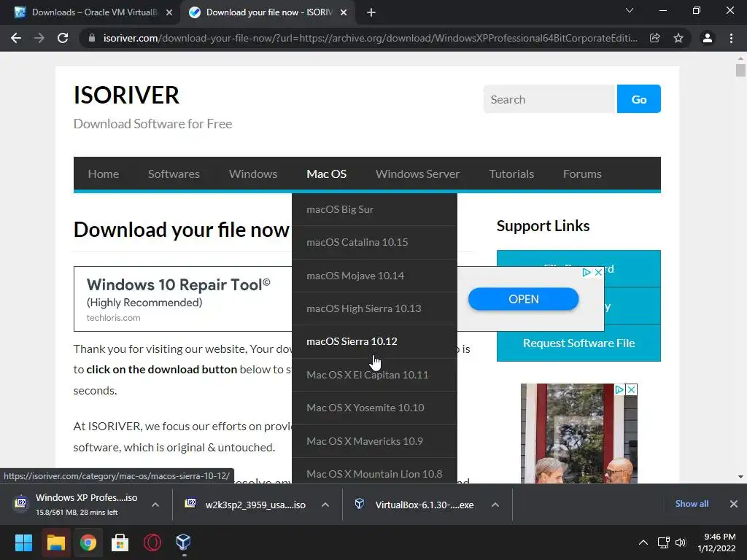Open the Chrome three-dot menu

731,38
